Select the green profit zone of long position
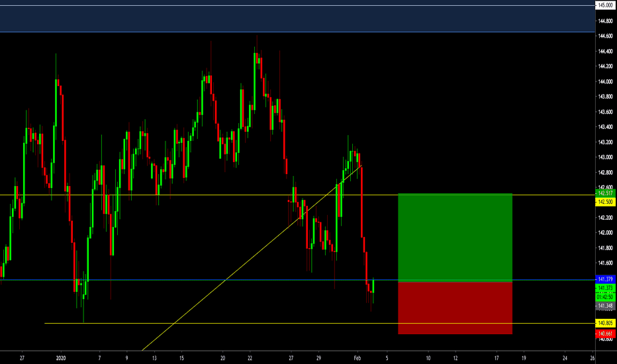The width and height of the screenshot is (617, 364). coord(455,238)
